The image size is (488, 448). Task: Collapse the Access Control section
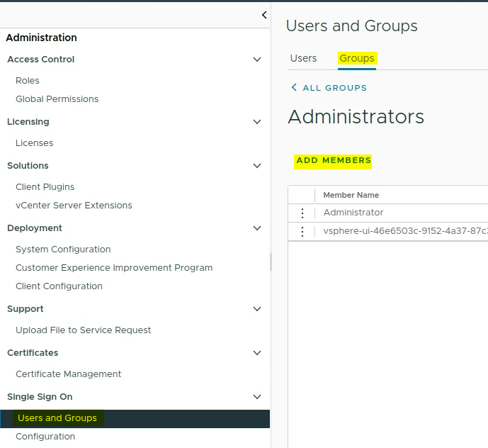point(257,60)
